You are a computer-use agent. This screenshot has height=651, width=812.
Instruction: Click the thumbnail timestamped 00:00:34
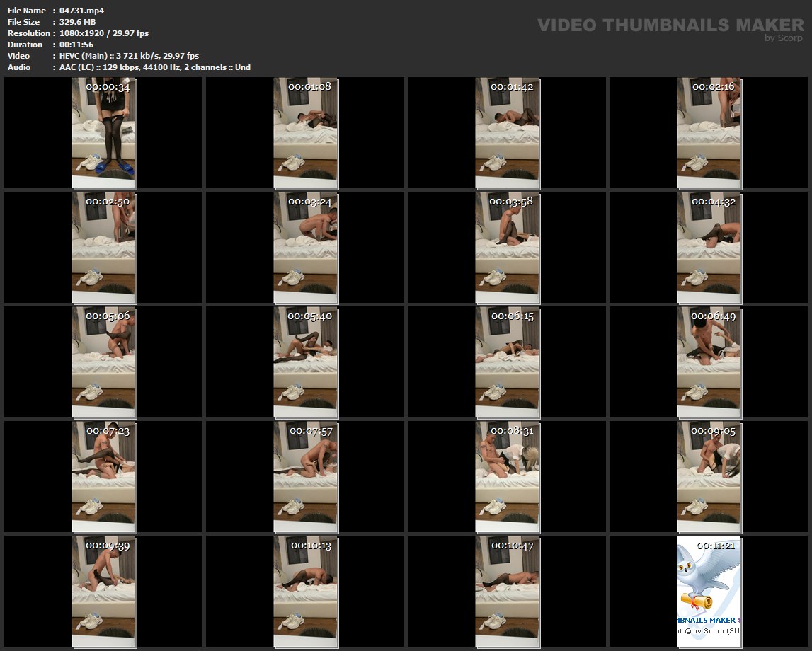pyautogui.click(x=103, y=133)
